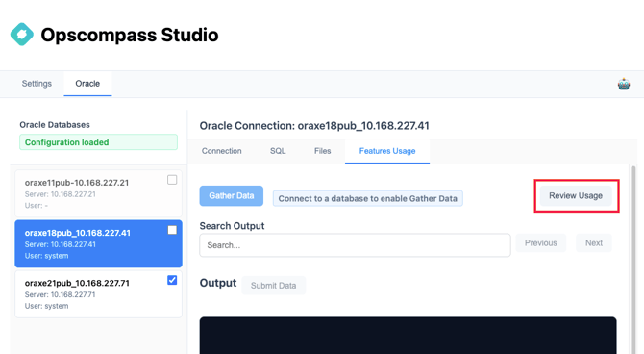Click inside the dark Output console area
644x354 pixels.
(408, 336)
